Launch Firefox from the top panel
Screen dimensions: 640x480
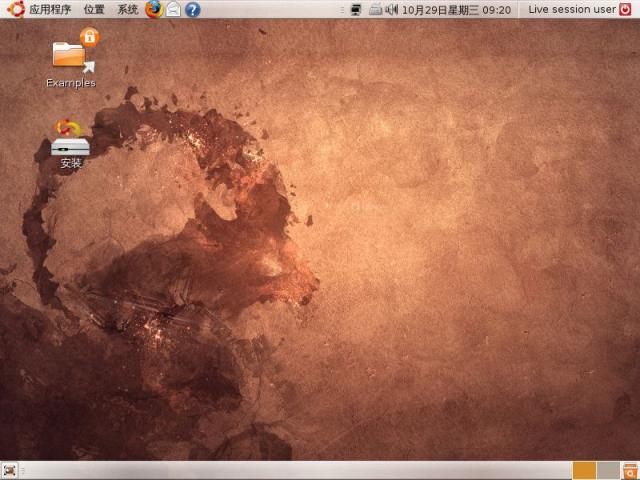tap(154, 9)
